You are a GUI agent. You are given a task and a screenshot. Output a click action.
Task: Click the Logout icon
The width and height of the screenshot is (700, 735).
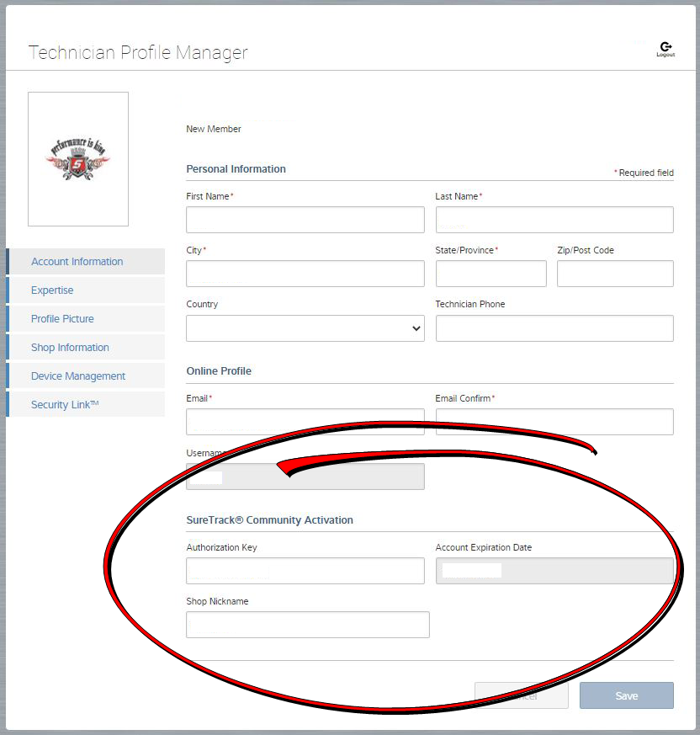(x=666, y=48)
